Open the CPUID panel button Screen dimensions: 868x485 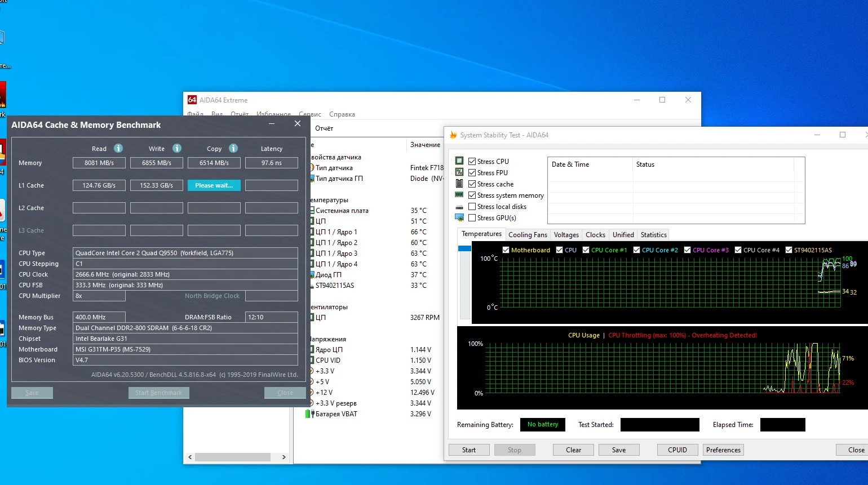[677, 450]
